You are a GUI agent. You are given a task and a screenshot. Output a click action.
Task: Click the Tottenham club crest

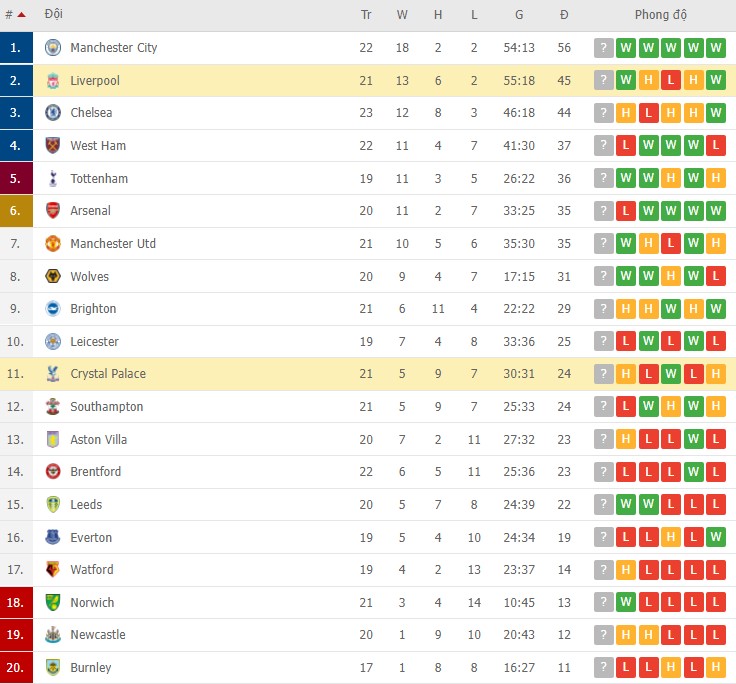click(x=53, y=179)
